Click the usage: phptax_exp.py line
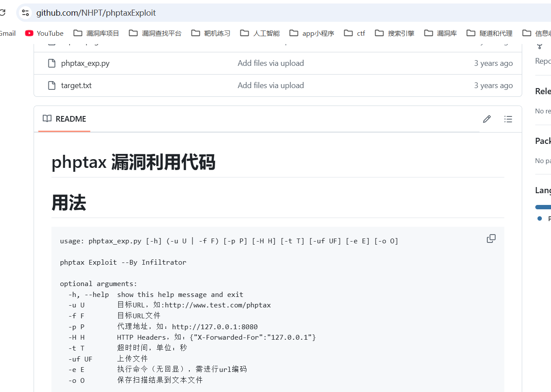 229,241
